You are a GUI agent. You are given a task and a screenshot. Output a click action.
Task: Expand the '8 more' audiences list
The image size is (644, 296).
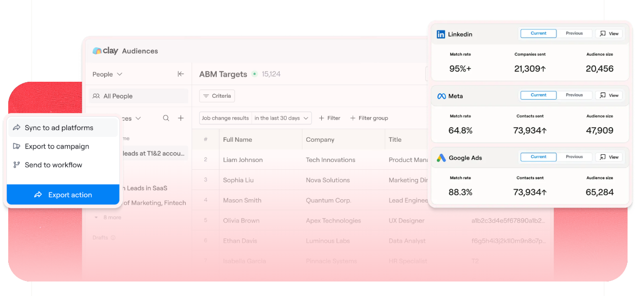[x=108, y=218]
